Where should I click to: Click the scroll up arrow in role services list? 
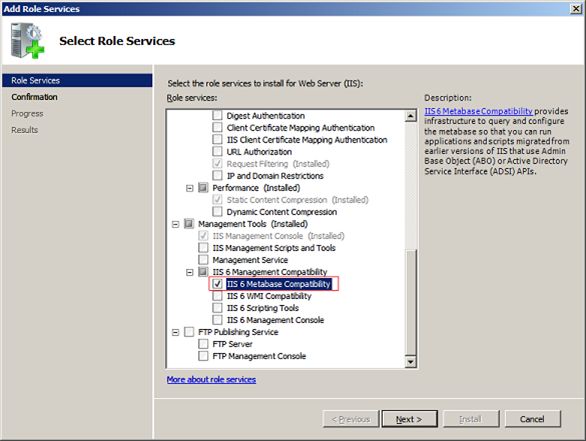410,116
